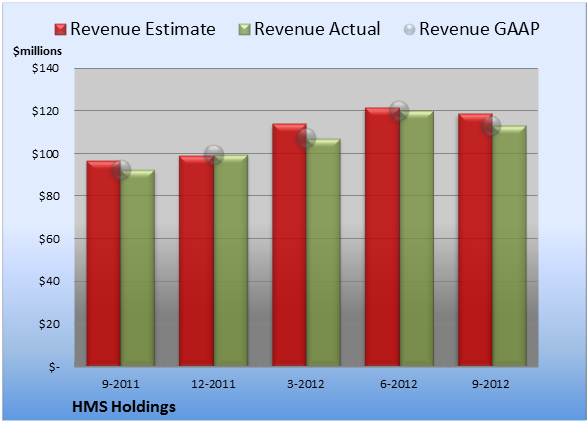
Task: Click the $40 axis label
Action: click(49, 281)
